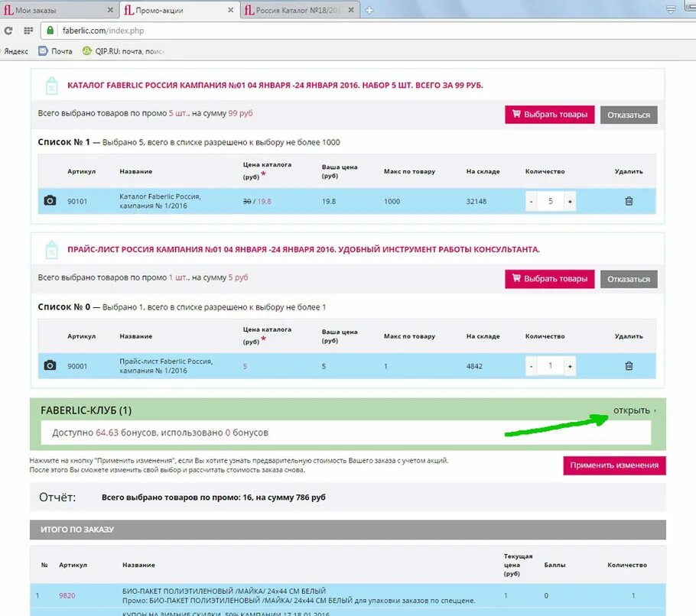Close the Мои заказы tab

tap(110, 10)
